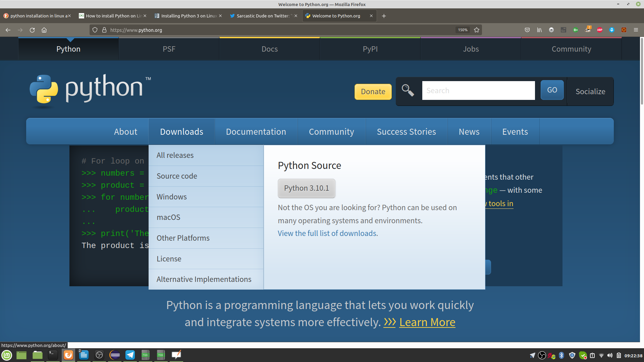This screenshot has width=644, height=362.
Task: Open the Firefox hamburger menu
Action: coord(636,30)
